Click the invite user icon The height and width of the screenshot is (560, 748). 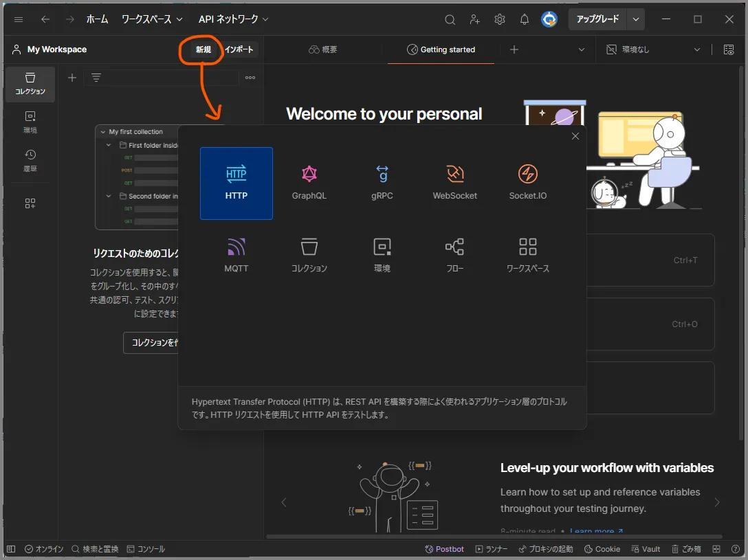click(474, 19)
